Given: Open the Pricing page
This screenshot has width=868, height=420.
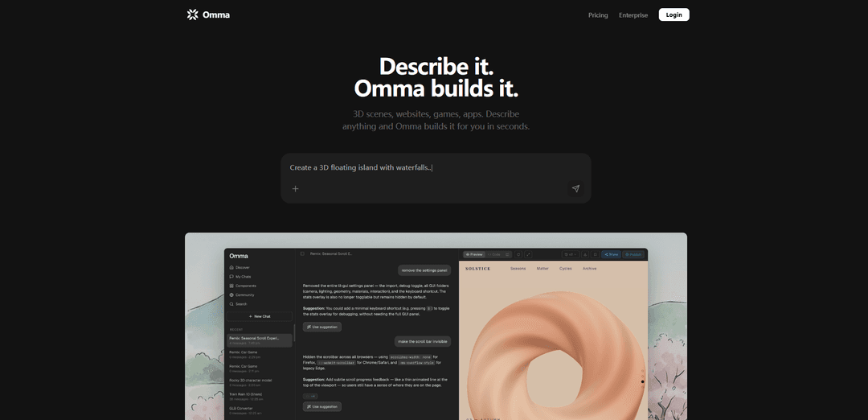Looking at the screenshot, I should pos(598,15).
